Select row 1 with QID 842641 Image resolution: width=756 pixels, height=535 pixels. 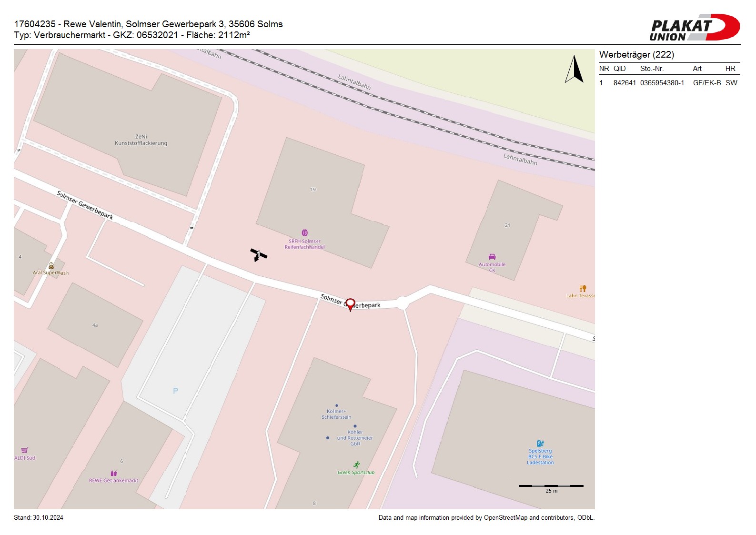pos(668,83)
